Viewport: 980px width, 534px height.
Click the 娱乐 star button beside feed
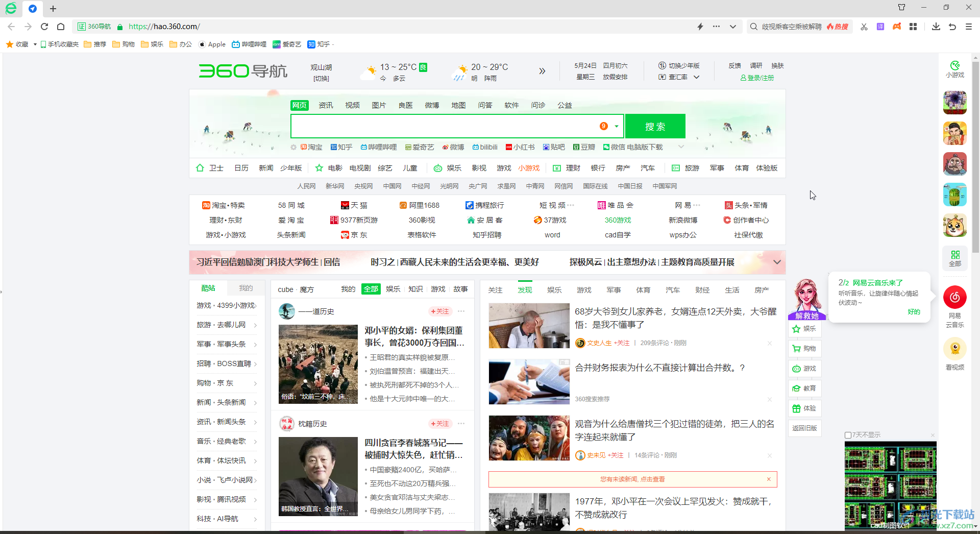coord(804,329)
